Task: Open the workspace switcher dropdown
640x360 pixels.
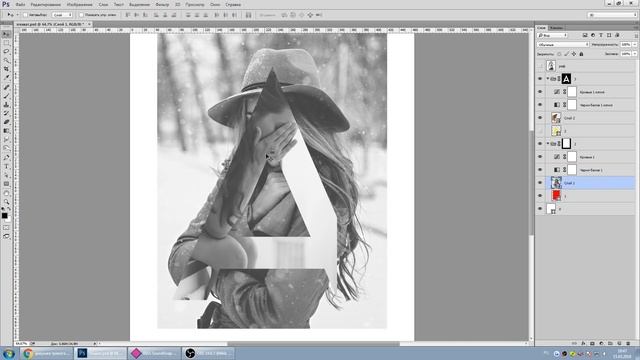Action: (x=612, y=15)
